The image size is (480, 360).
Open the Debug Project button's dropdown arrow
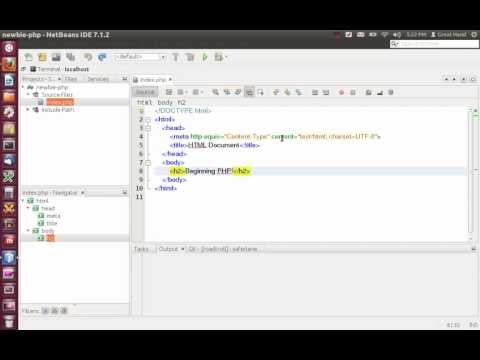226,57
